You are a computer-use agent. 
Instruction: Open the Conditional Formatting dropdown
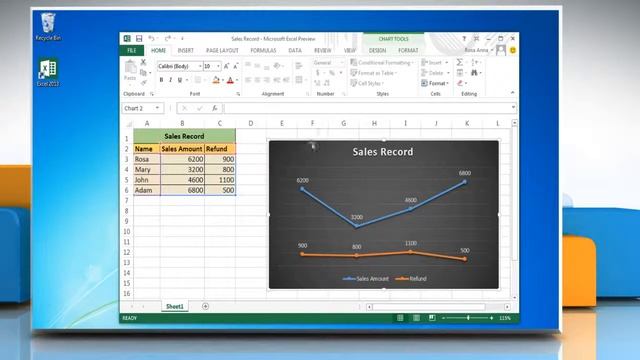click(x=382, y=62)
